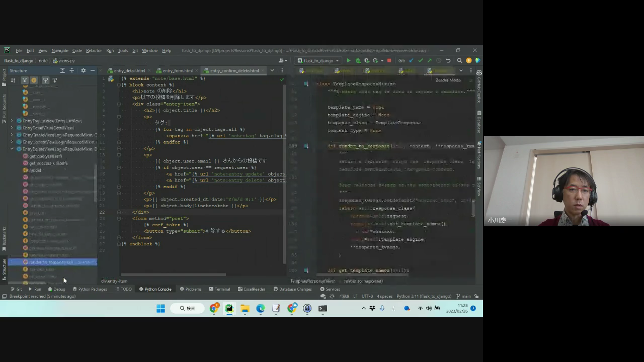Sort Structure items alphabetically
This screenshot has height=362, width=644.
pyautogui.click(x=13, y=80)
